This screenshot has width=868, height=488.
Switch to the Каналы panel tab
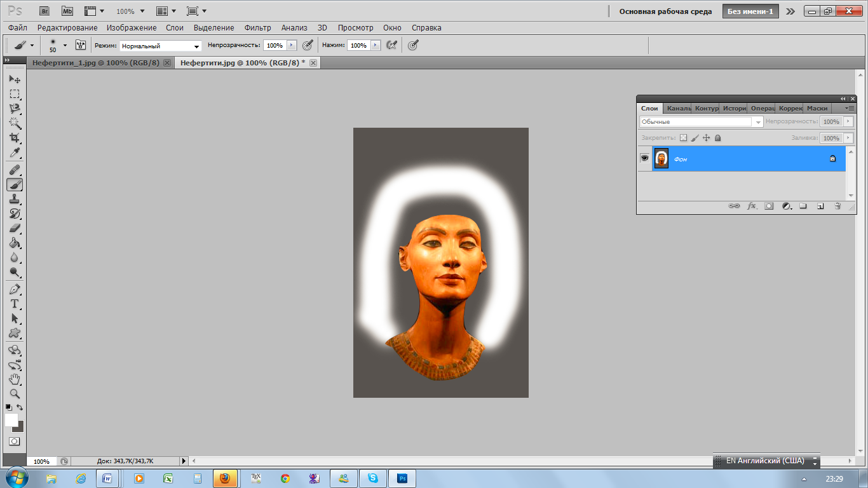point(677,109)
